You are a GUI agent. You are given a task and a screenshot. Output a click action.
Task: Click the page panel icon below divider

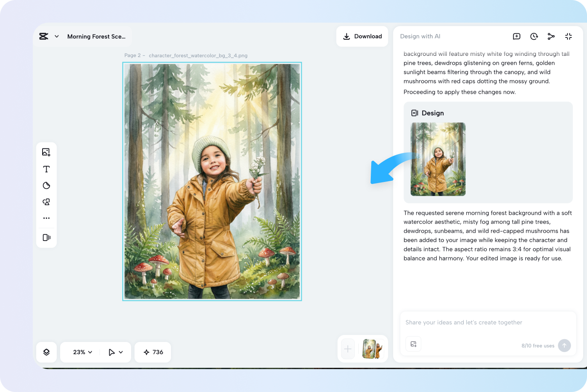pyautogui.click(x=46, y=237)
